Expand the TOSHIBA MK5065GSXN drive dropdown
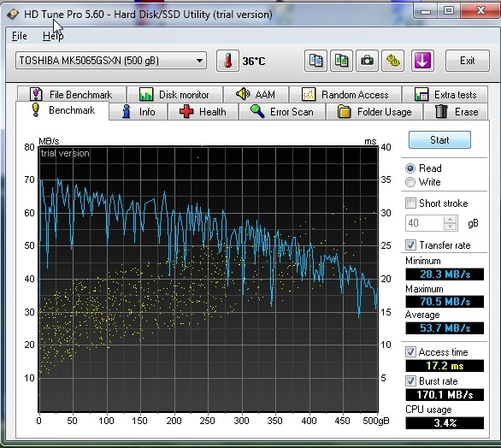This screenshot has width=501, height=448. [x=111, y=61]
